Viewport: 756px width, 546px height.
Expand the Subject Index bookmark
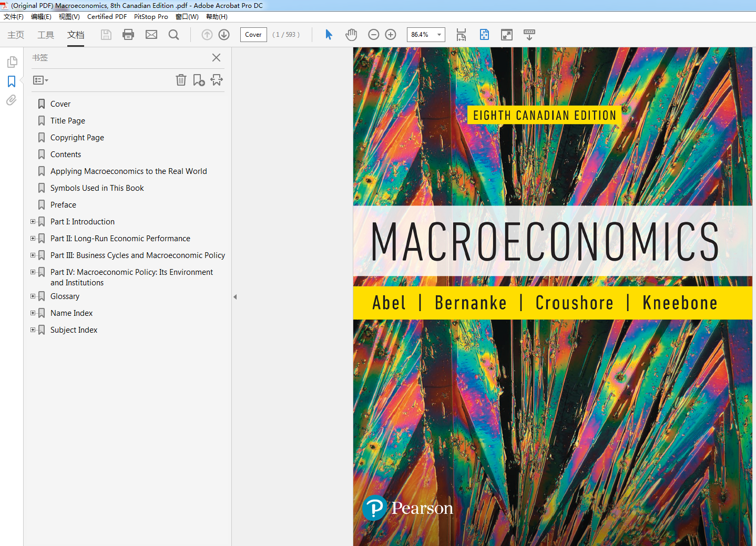coord(33,330)
